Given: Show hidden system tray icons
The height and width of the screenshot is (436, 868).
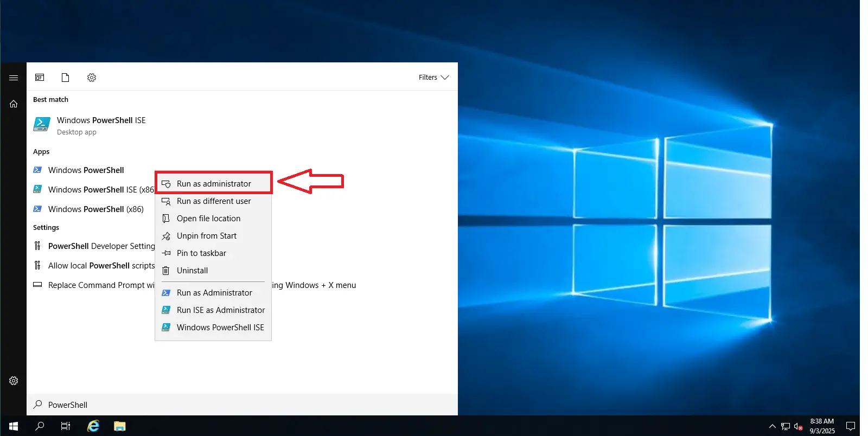Looking at the screenshot, I should coord(772,426).
